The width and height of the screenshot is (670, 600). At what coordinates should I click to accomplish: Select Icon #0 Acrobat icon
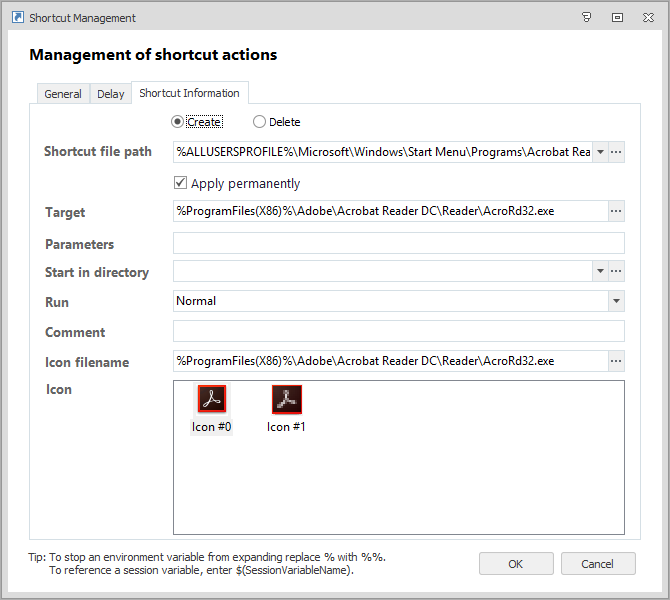pyautogui.click(x=212, y=400)
